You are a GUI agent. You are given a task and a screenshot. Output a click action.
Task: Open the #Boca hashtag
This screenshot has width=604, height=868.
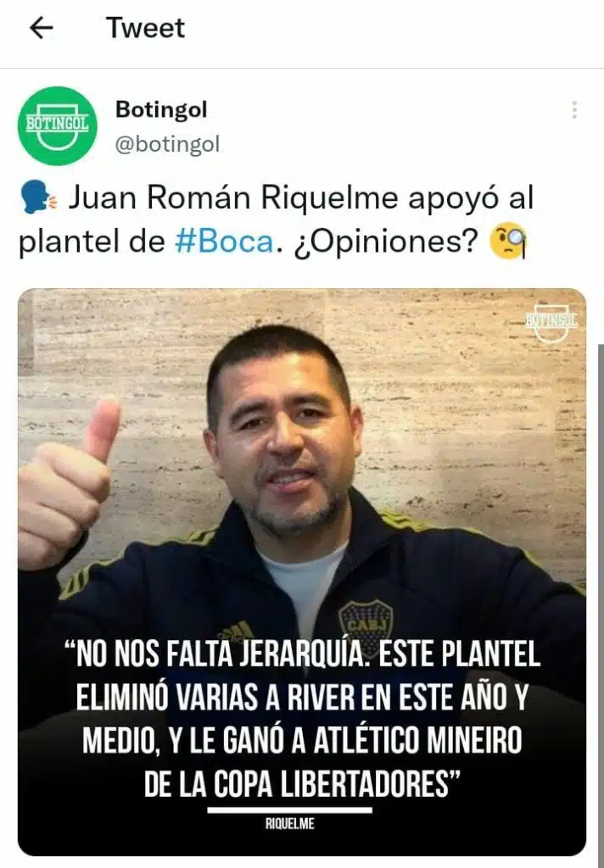225,242
